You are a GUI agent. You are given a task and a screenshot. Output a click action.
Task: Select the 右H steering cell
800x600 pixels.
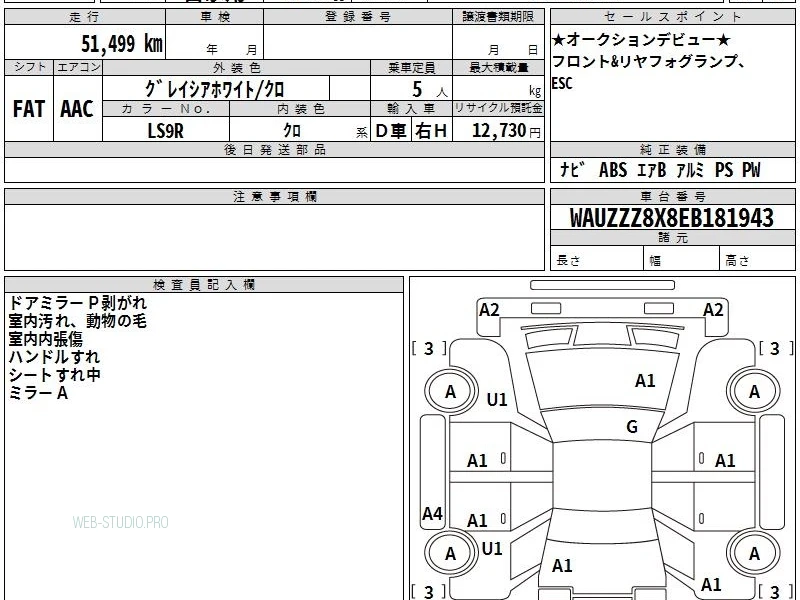tap(432, 131)
